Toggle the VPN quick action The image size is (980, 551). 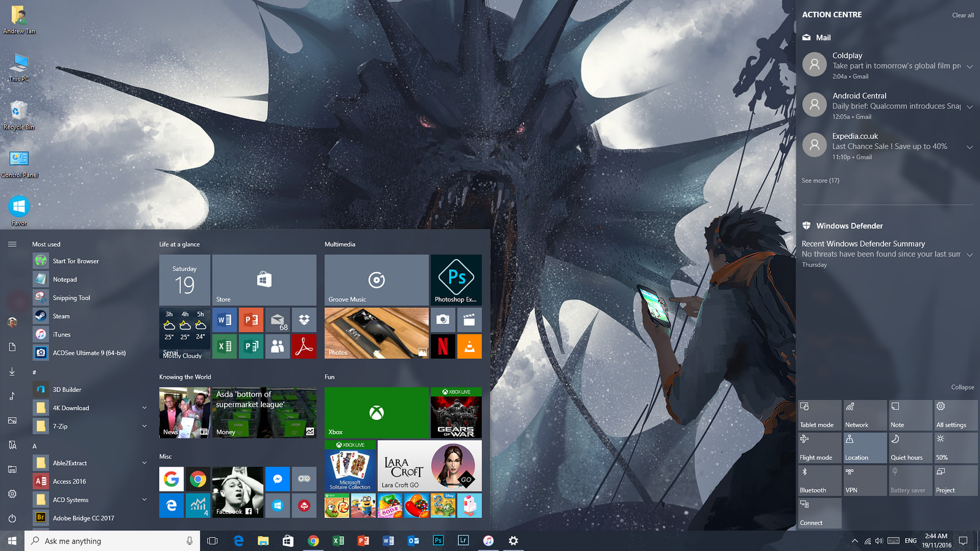[x=865, y=481]
